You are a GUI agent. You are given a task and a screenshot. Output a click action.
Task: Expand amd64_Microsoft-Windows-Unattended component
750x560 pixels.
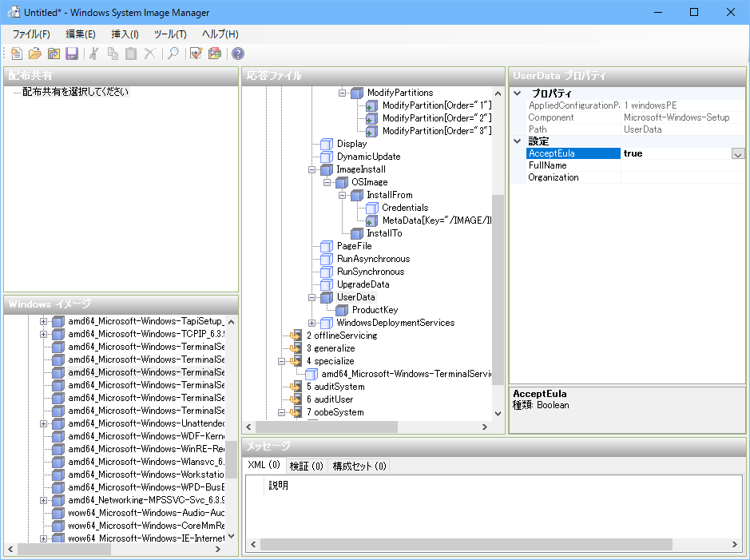click(43, 423)
